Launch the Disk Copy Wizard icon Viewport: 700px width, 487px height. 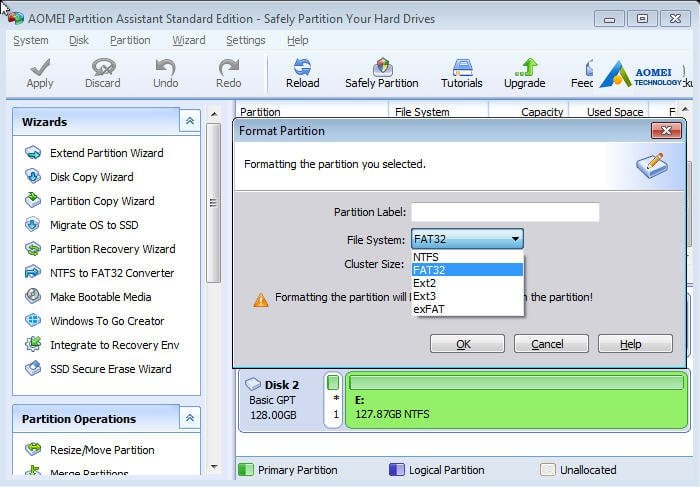coord(33,176)
